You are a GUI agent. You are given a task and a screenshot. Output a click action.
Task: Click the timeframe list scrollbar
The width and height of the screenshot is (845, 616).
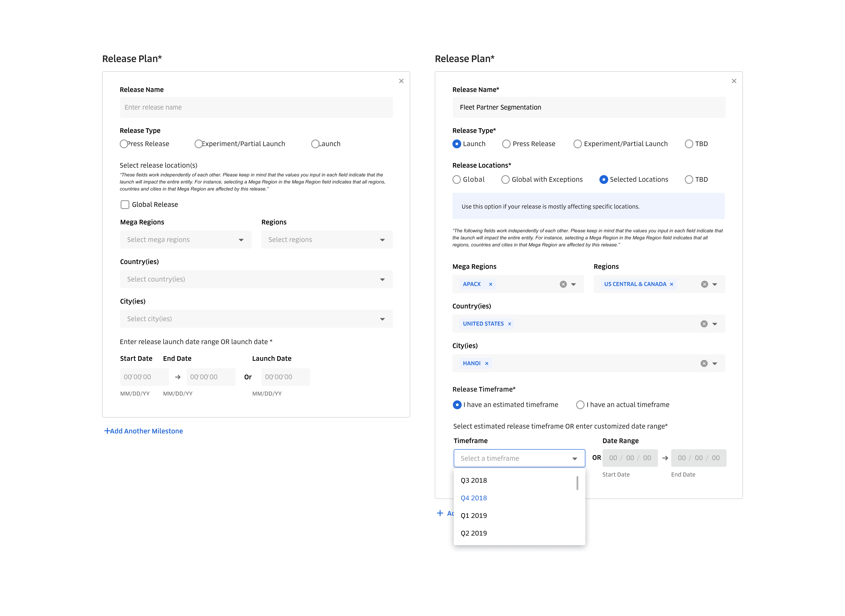(577, 483)
